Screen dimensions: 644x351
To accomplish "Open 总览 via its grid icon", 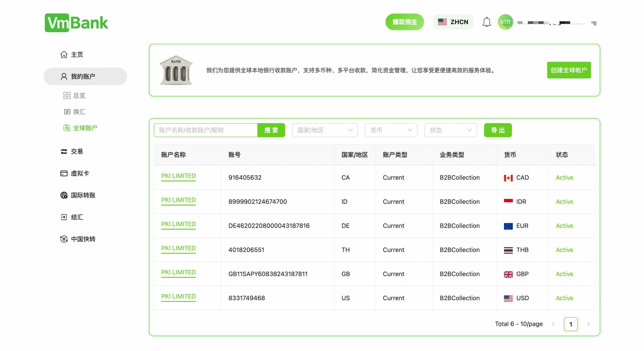I will pos(66,95).
